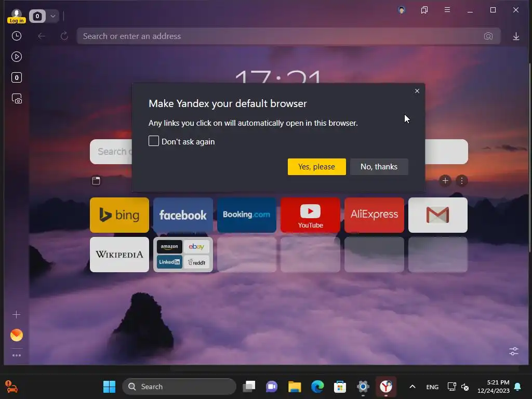The width and height of the screenshot is (532, 399).
Task: Open the YouTube tile
Action: coord(310,215)
